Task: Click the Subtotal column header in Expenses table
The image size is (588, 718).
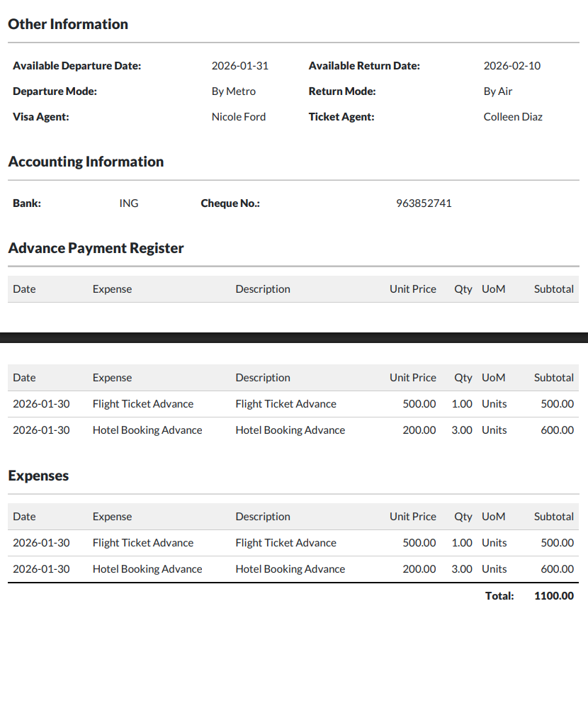Action: (554, 517)
